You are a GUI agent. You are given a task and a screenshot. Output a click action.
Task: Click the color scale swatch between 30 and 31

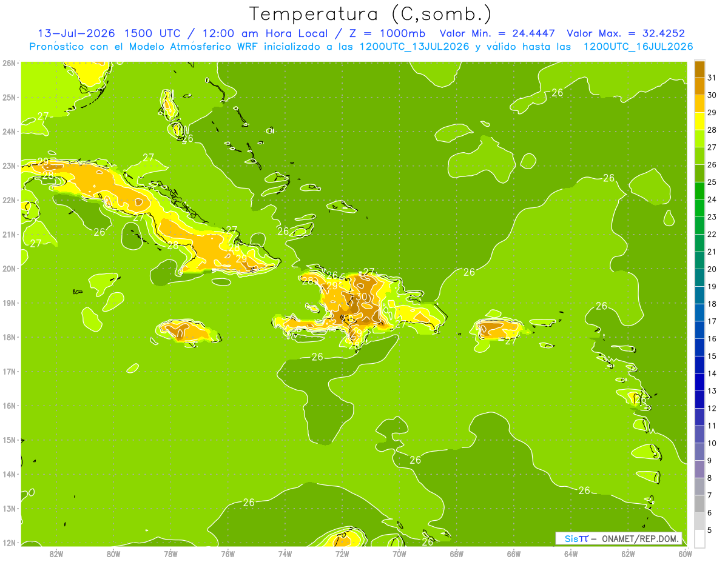click(699, 87)
